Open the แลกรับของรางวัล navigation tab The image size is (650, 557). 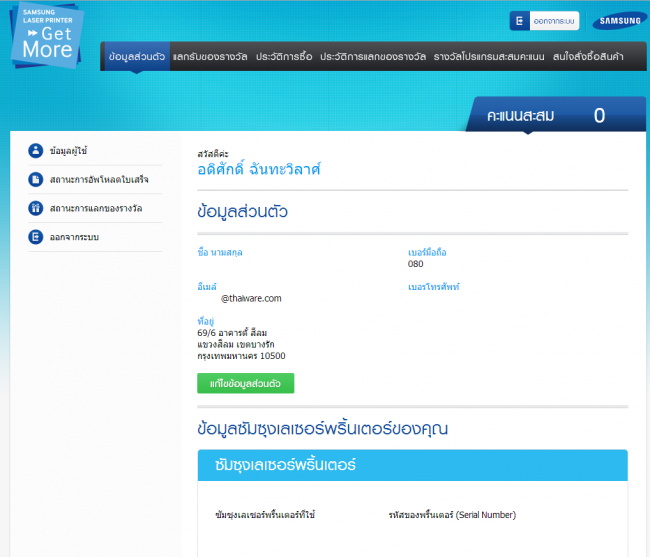pos(210,56)
